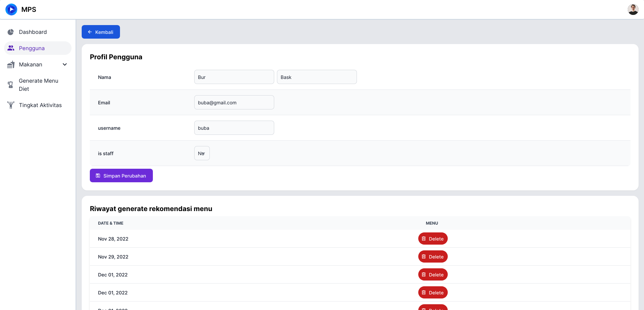644x310 pixels.
Task: Click the Pengguna people icon
Action: point(11,48)
